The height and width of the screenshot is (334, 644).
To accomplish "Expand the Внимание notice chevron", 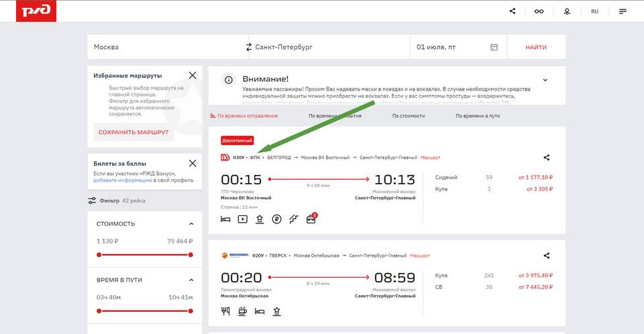I will tap(545, 80).
